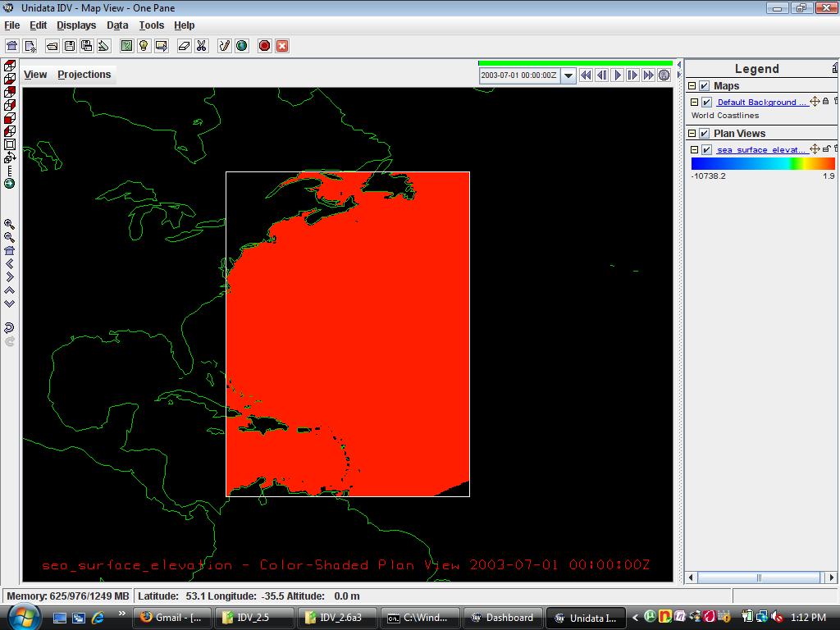This screenshot has width=840, height=630.
Task: Click the Default Background legend link
Action: tap(761, 103)
